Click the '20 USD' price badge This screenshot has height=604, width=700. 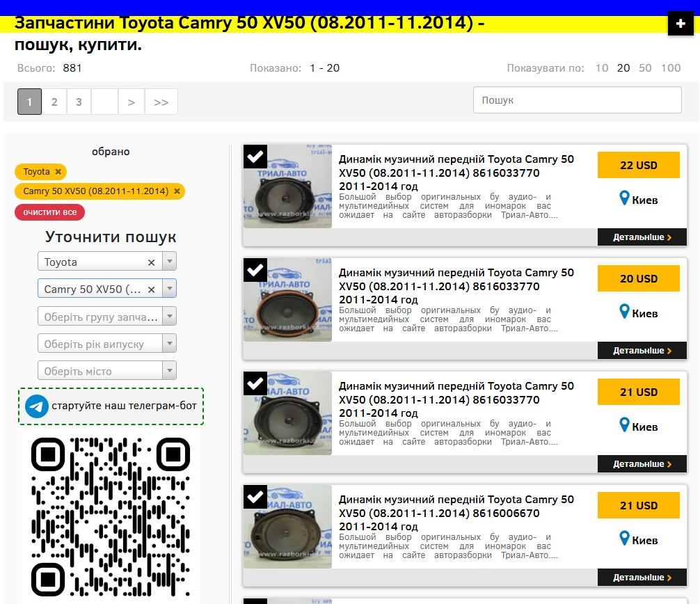click(638, 278)
